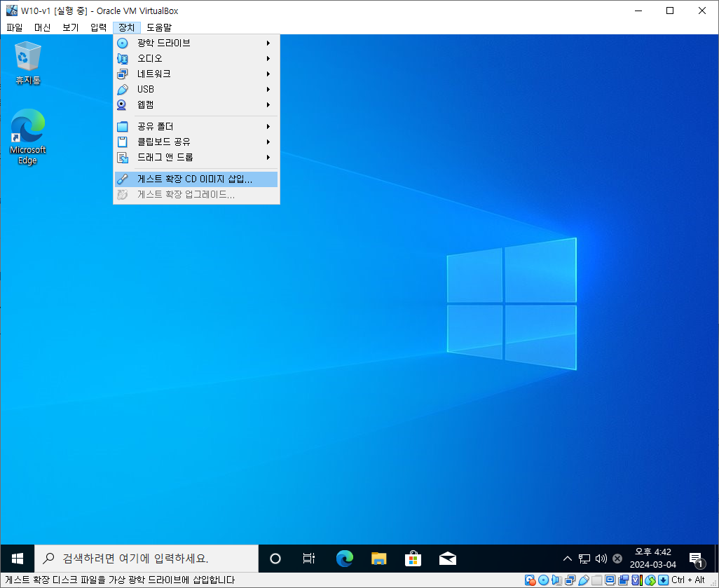Click the guest volume tray icon
Viewport: 719px width, 588px height.
click(x=601, y=559)
